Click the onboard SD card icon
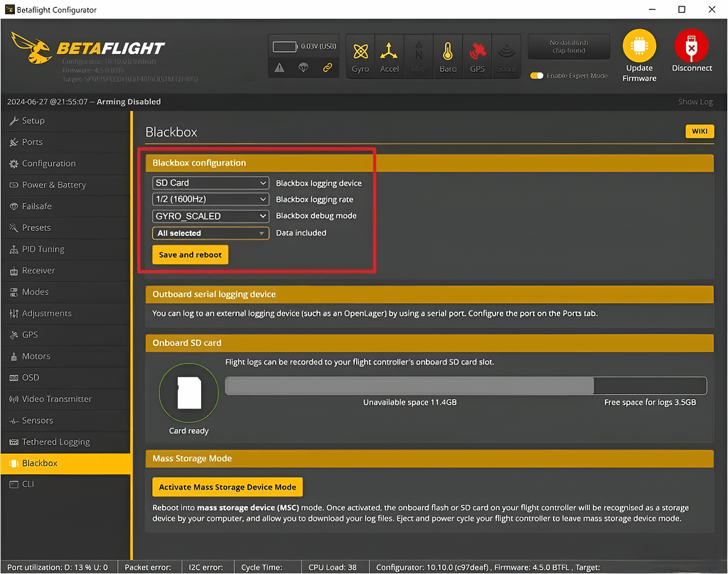This screenshot has height=574, width=728. click(189, 393)
